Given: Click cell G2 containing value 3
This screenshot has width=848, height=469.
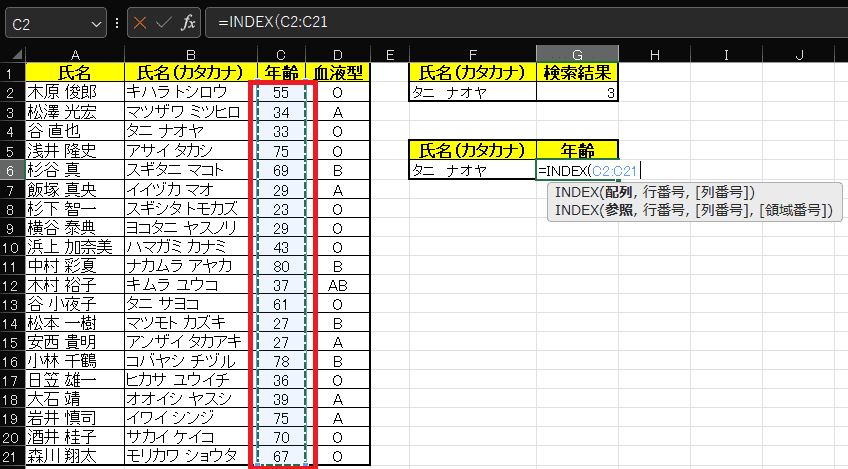Looking at the screenshot, I should (x=576, y=92).
